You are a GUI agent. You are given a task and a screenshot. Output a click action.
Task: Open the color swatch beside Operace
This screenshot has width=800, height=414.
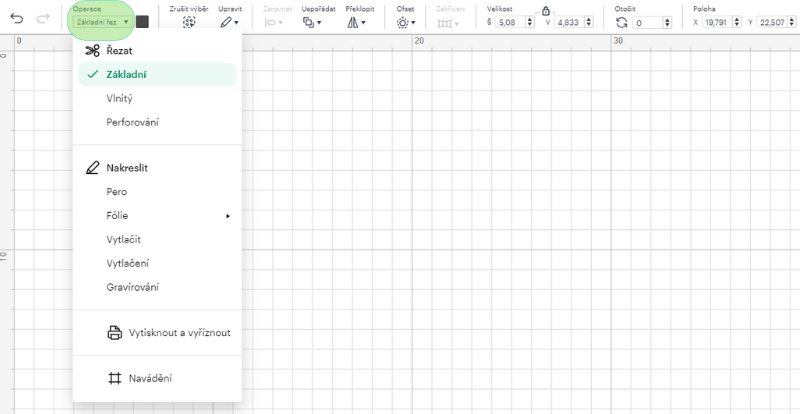pos(142,22)
